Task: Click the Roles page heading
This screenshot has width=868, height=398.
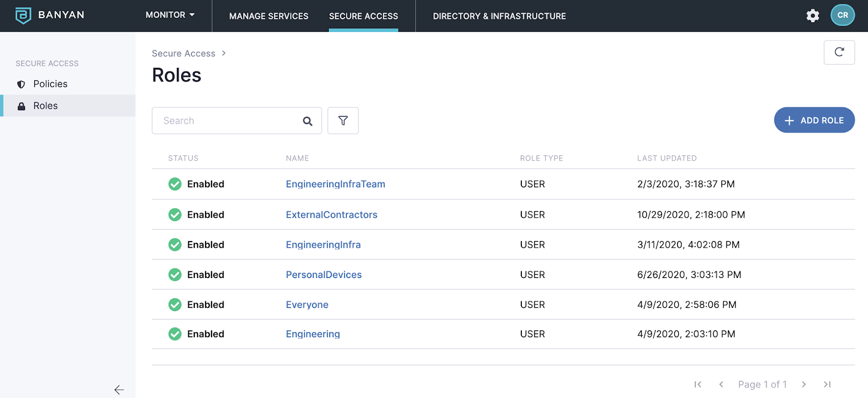Action: pyautogui.click(x=176, y=75)
